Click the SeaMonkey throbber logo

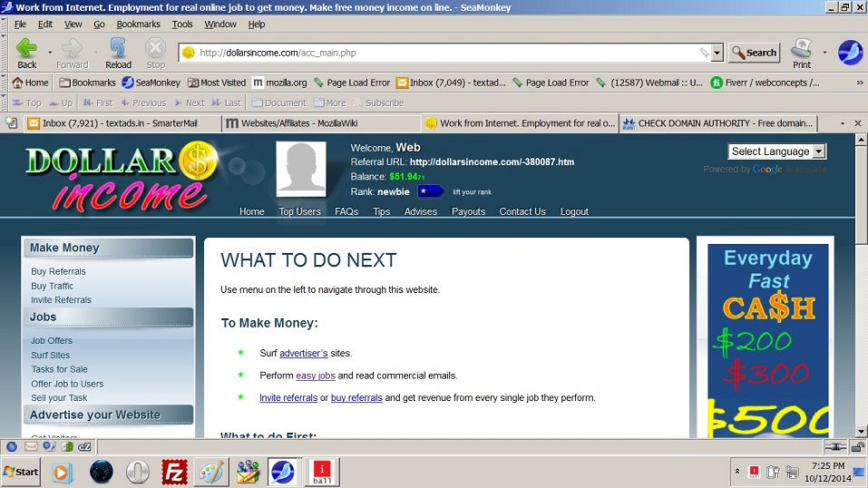(850, 53)
